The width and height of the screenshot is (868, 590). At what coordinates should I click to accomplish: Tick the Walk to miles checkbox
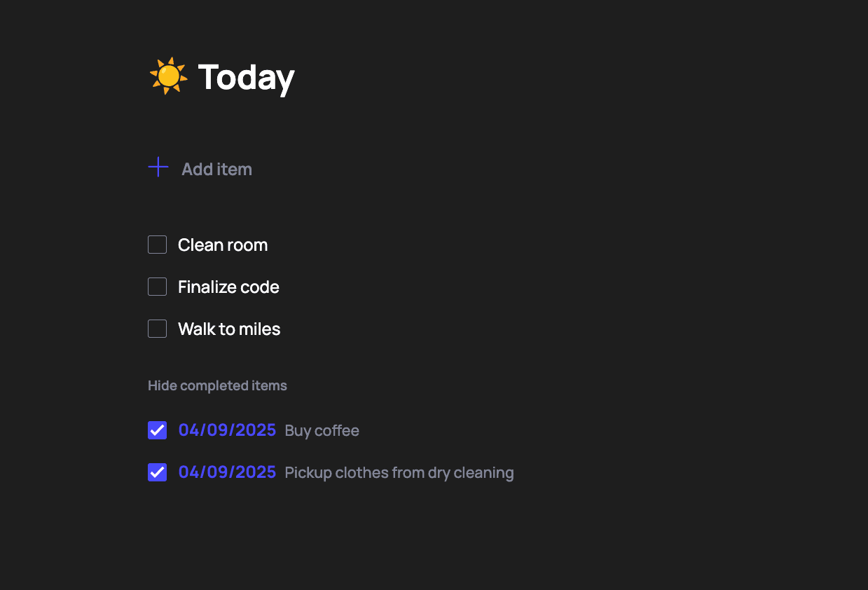pyautogui.click(x=157, y=329)
